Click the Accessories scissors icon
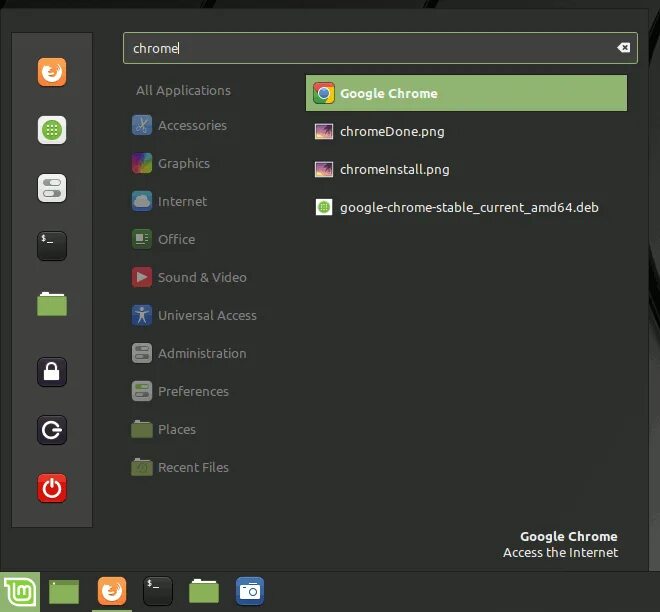660x612 pixels. click(142, 125)
